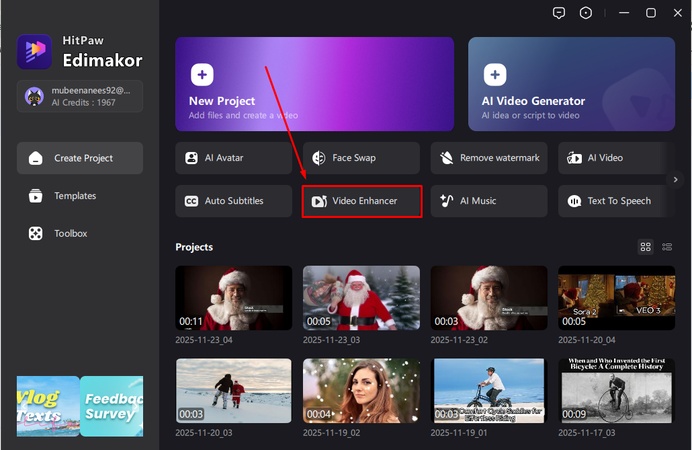Open the AI Video Generator card
This screenshot has width=692, height=450.
coord(571,87)
